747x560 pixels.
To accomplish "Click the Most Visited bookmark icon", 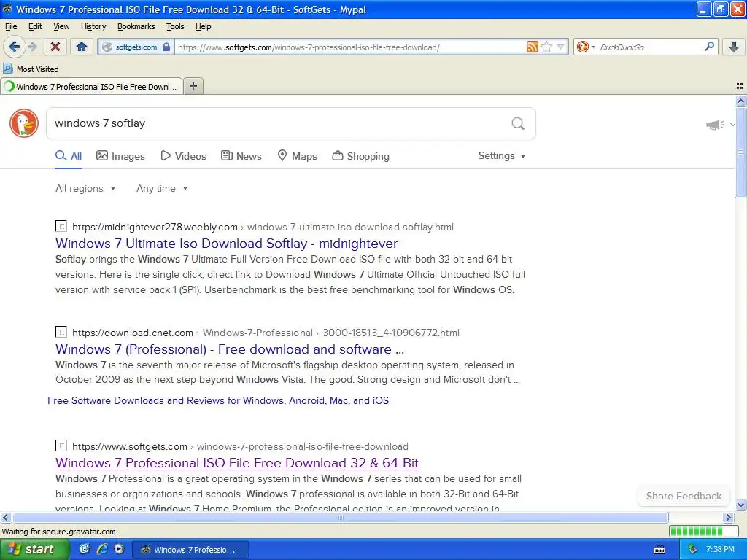I will [7, 69].
